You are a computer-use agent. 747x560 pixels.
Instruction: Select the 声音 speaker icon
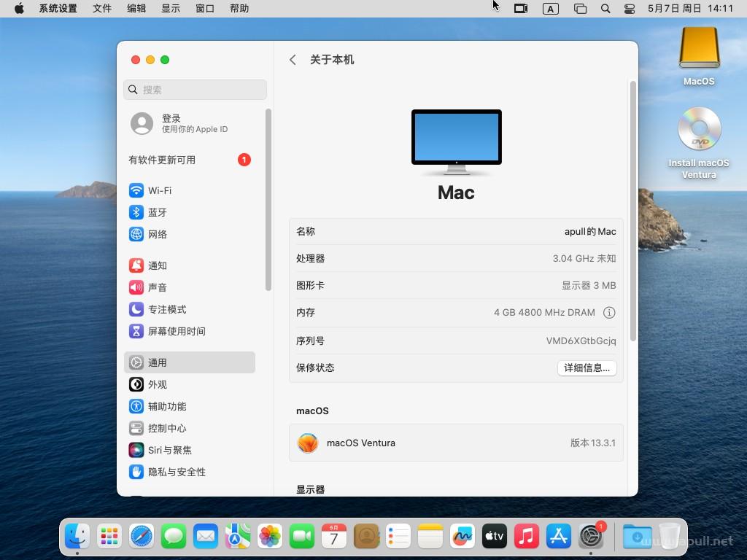coord(136,287)
